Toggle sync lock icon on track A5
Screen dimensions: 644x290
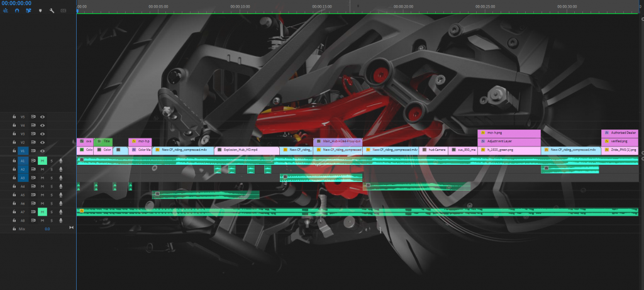click(33, 195)
